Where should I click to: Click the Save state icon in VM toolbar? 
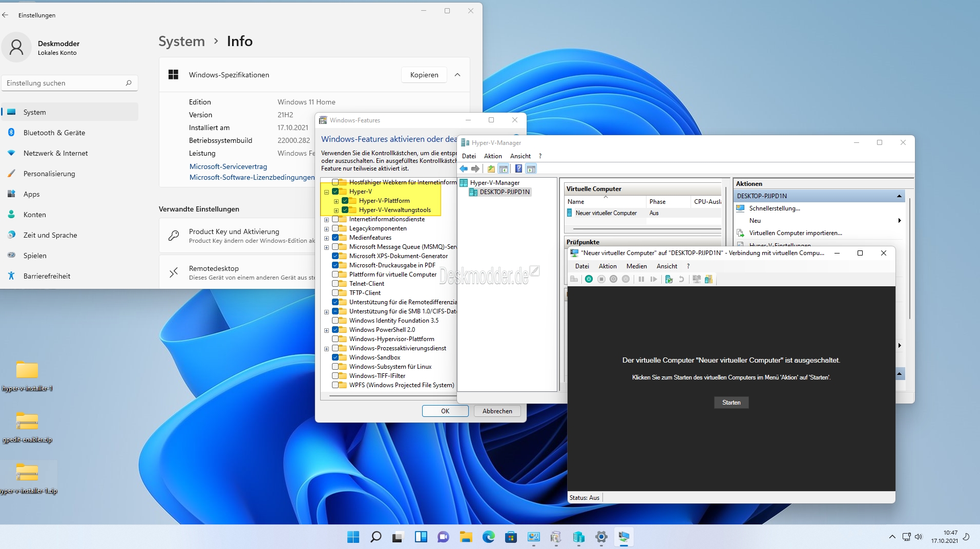tap(626, 279)
